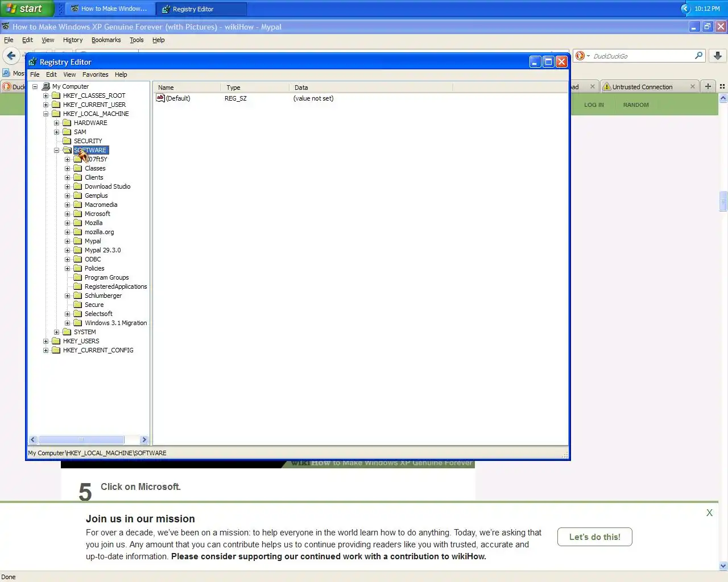The image size is (728, 582).
Task: Expand the HKEY_USERS tree node
Action: pyautogui.click(x=45, y=341)
